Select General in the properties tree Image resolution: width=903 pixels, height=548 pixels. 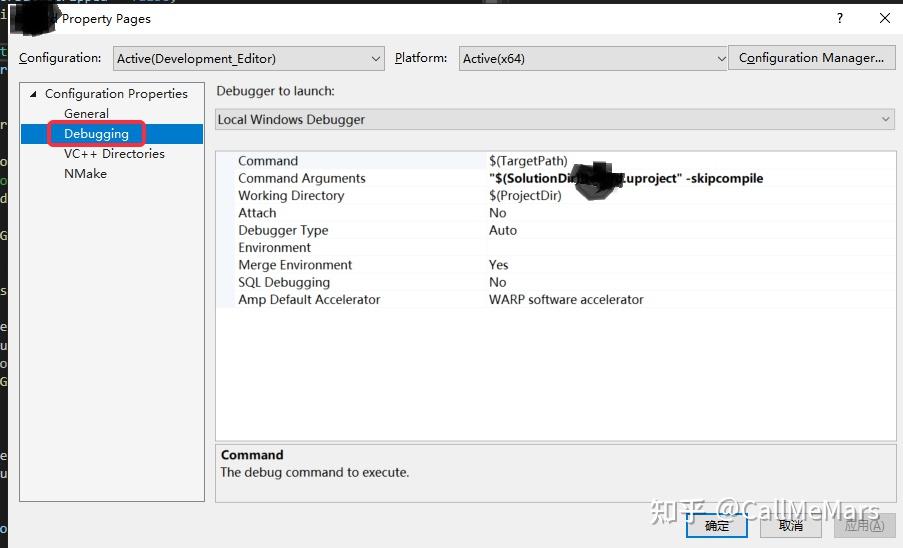coord(86,113)
